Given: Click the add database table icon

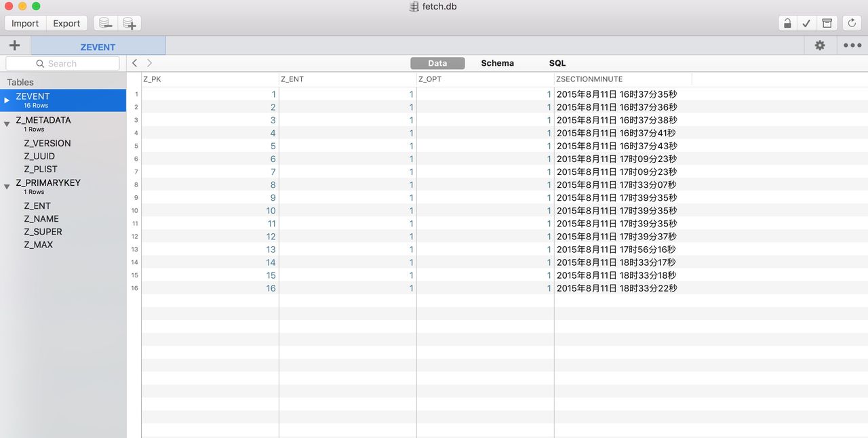Looking at the screenshot, I should coord(129,23).
